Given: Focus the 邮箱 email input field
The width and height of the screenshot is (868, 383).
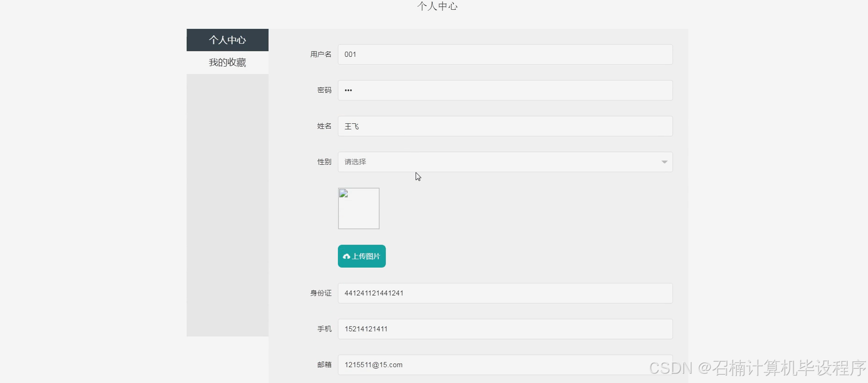Looking at the screenshot, I should click(505, 365).
